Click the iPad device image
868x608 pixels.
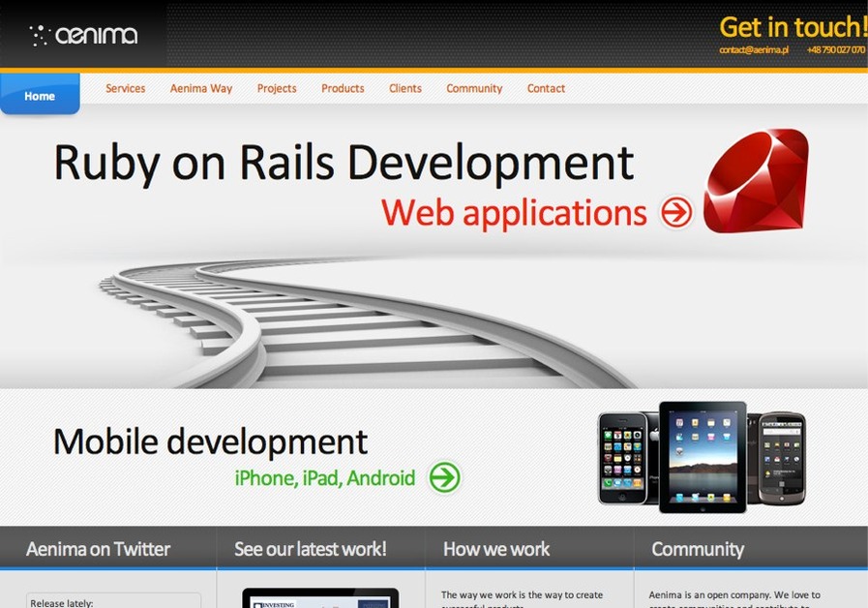(x=703, y=457)
